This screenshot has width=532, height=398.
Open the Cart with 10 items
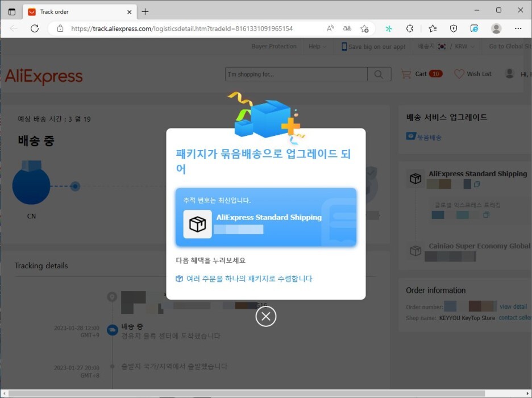coord(422,74)
